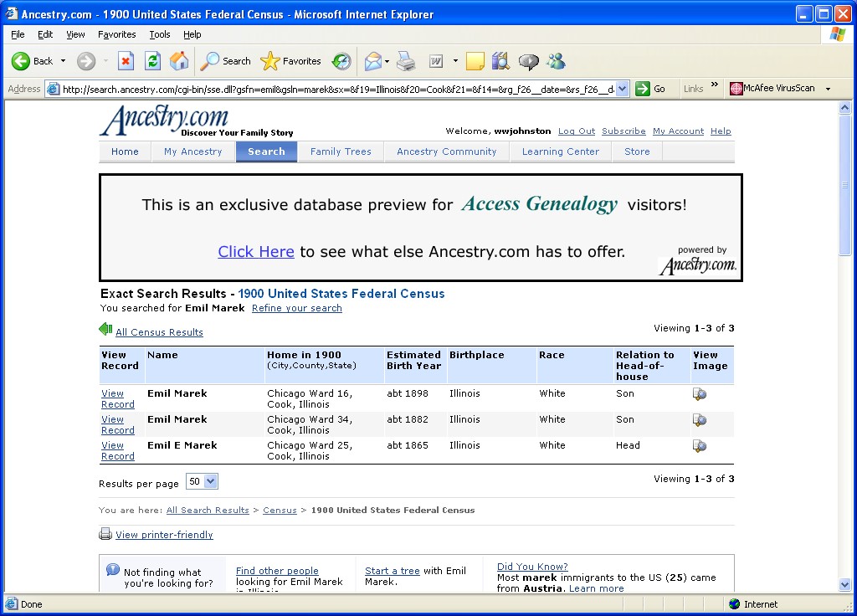Expand the Links toolbar chevron

(x=715, y=85)
